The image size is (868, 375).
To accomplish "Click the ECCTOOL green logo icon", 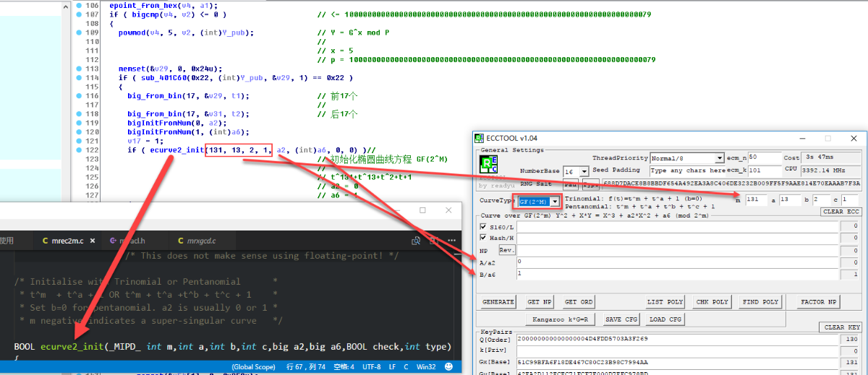I will coord(488,165).
